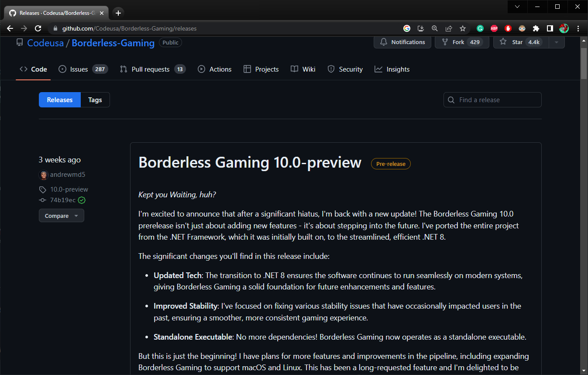Image resolution: width=588 pixels, height=375 pixels.
Task: Reload the page with the refresh icon
Action: click(38, 28)
